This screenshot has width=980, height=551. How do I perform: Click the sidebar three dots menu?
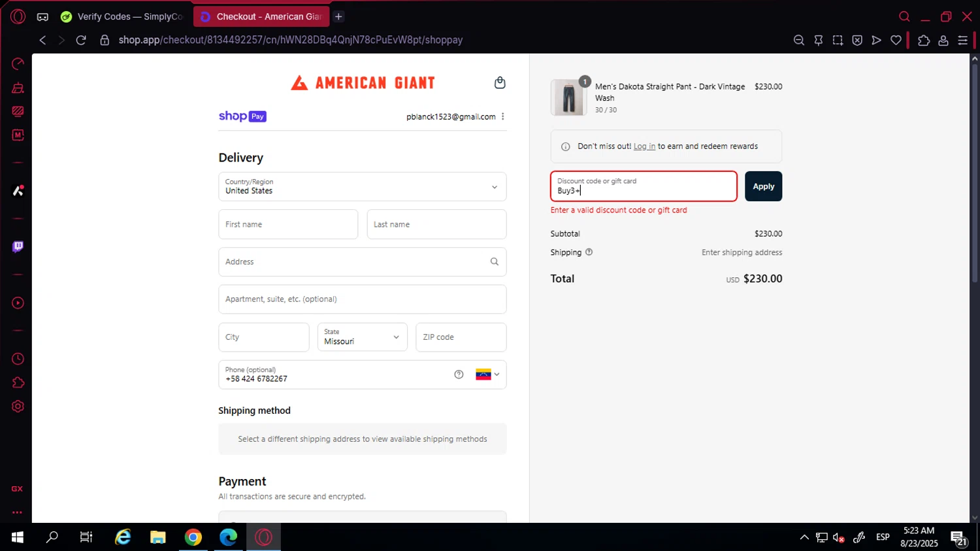(x=18, y=512)
